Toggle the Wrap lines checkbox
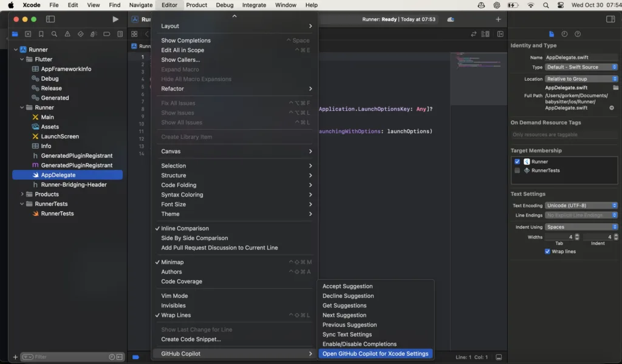This screenshot has width=622, height=364. (547, 252)
